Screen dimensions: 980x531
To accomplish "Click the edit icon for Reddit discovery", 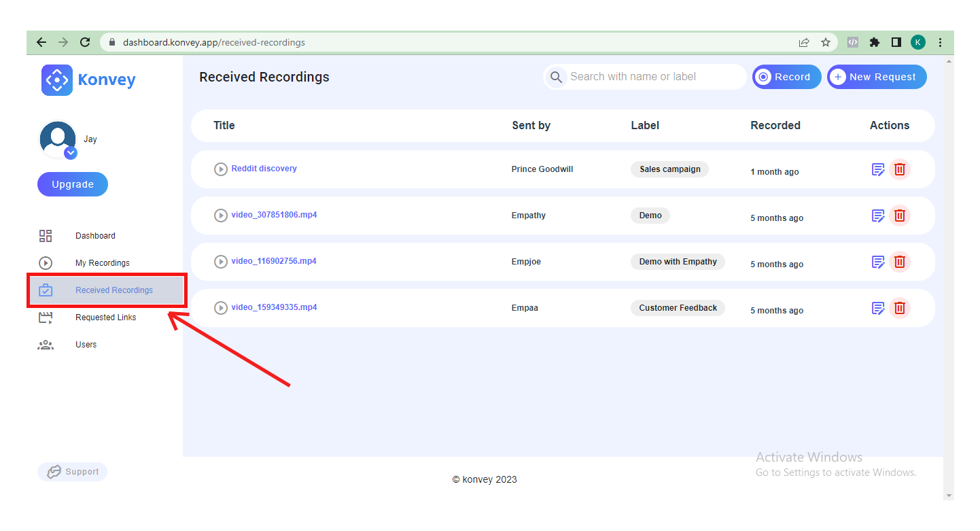I will tap(877, 169).
